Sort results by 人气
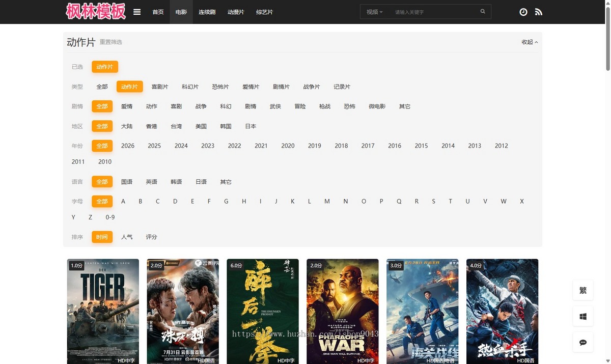 (127, 237)
